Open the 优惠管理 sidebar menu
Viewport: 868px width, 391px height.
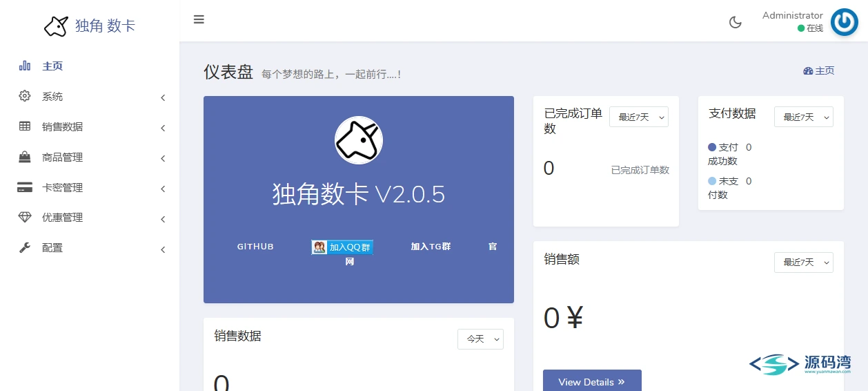(90, 217)
